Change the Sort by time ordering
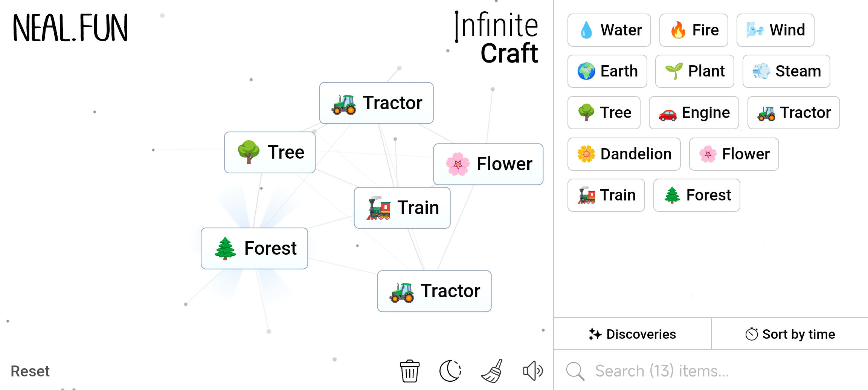The image size is (868, 390). point(790,334)
